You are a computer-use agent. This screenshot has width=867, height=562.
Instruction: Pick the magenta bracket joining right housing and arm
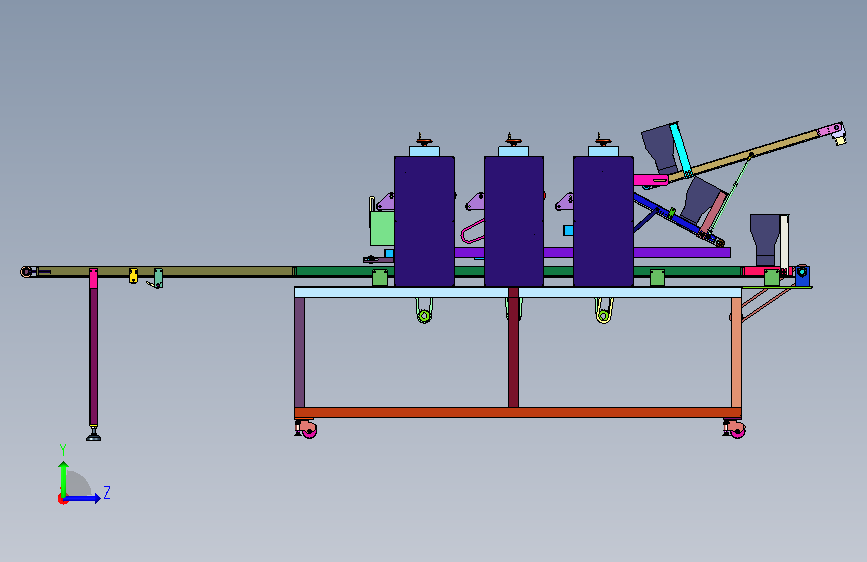click(651, 180)
